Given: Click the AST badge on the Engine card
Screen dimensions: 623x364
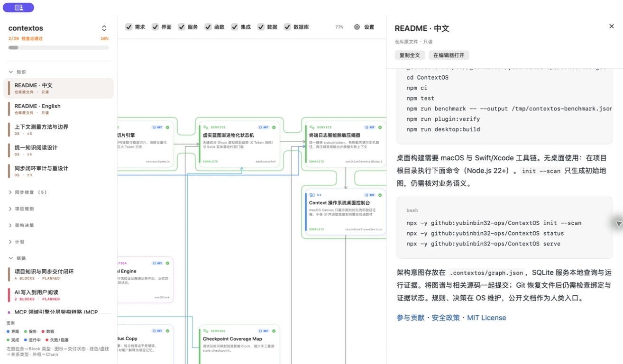Looking at the screenshot, I should tap(158, 263).
